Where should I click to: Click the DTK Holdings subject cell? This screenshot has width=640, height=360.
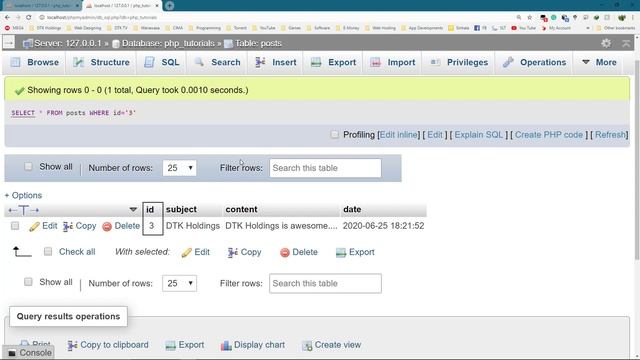pyautogui.click(x=193, y=226)
